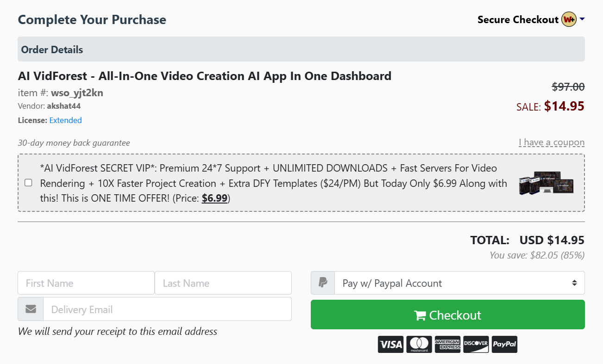The image size is (603, 364).
Task: Click the Visa card logo
Action: [x=391, y=344]
